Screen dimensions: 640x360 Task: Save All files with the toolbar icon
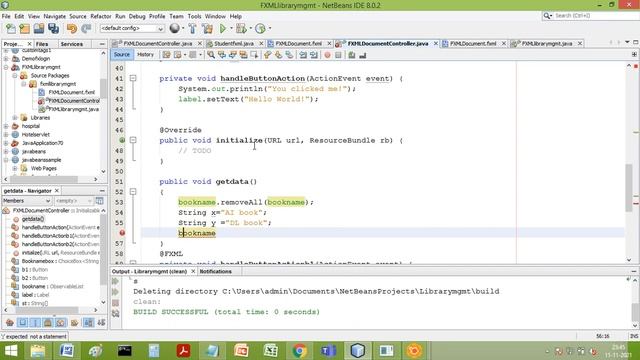click(53, 29)
